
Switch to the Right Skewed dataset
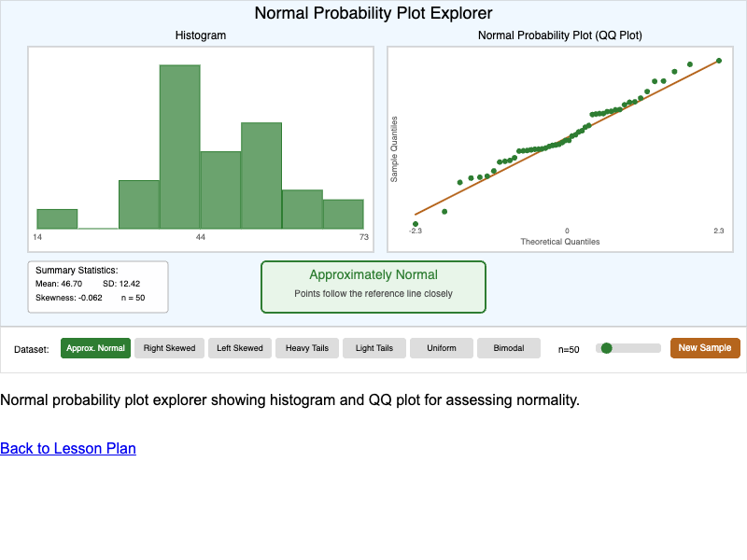coord(169,347)
